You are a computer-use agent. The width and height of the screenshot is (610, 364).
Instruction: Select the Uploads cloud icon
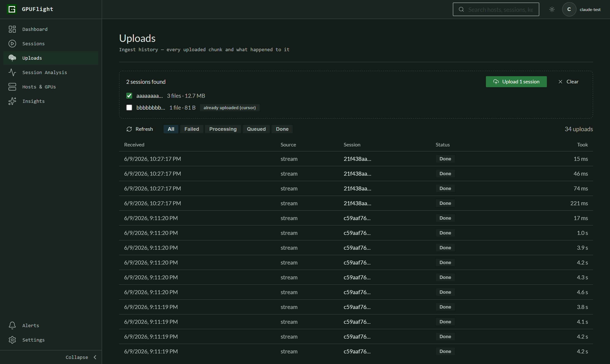[12, 58]
